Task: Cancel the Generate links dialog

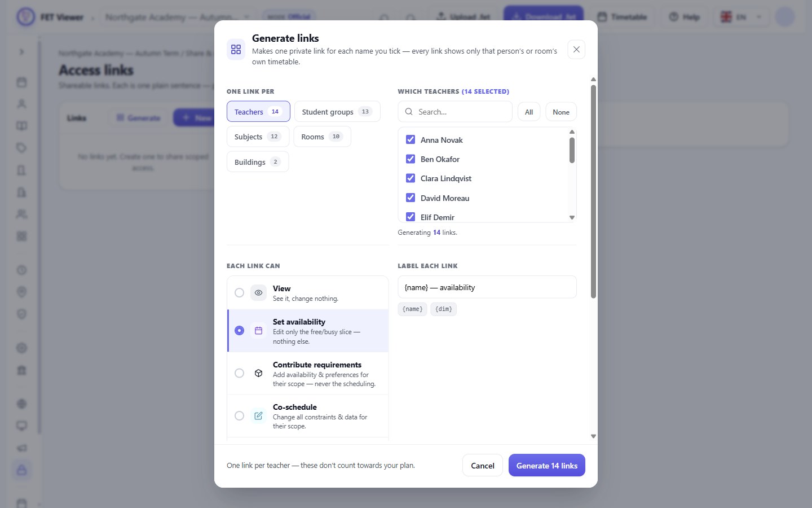Action: click(x=483, y=466)
